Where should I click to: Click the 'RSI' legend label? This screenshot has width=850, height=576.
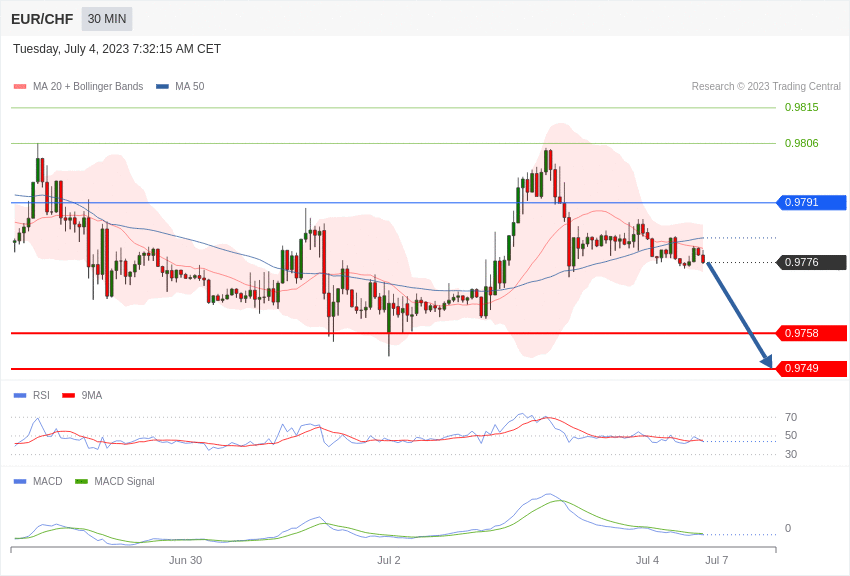[41, 396]
